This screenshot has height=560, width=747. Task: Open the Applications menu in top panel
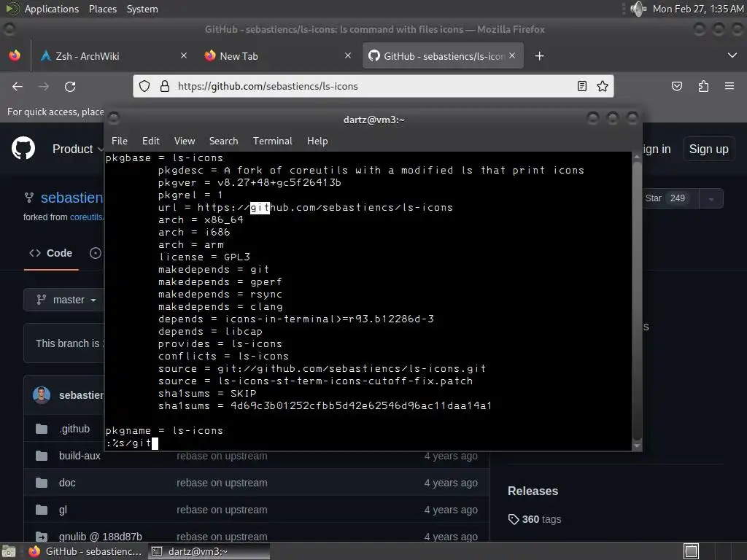(51, 9)
